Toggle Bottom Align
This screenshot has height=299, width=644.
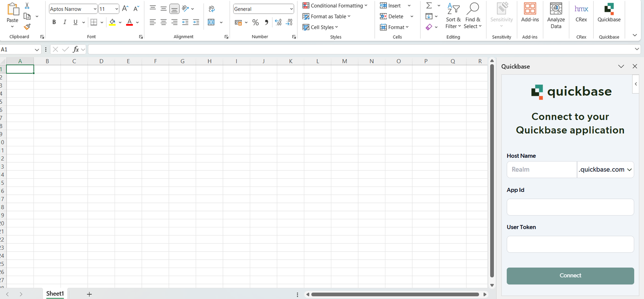(174, 8)
